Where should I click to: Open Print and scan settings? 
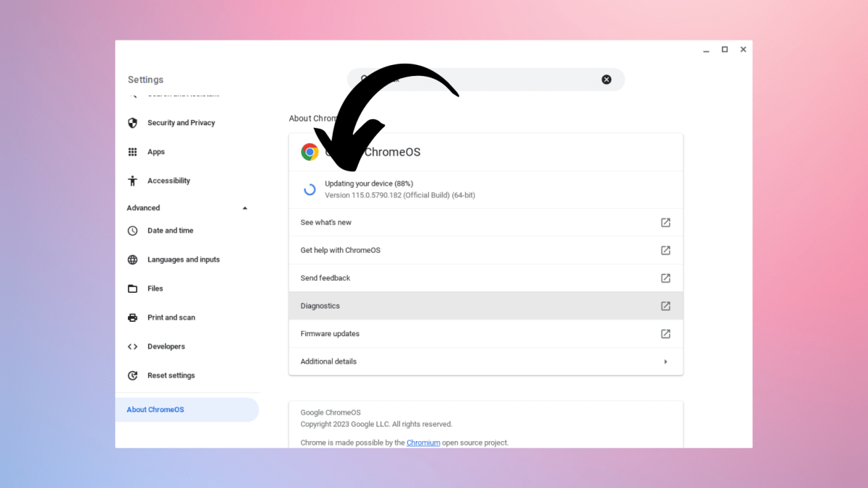[x=171, y=317]
